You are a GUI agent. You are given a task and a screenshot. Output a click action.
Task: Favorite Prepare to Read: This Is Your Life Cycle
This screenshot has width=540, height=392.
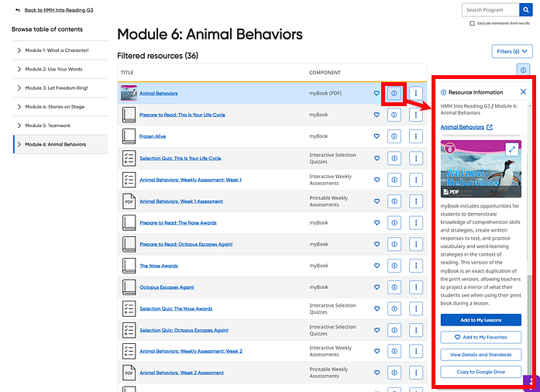click(377, 115)
